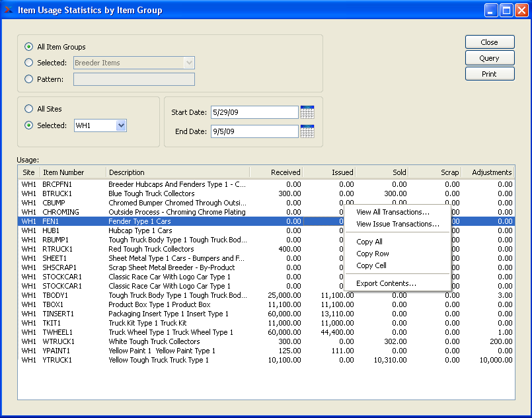Open the Start Date calendar picker

(x=307, y=112)
